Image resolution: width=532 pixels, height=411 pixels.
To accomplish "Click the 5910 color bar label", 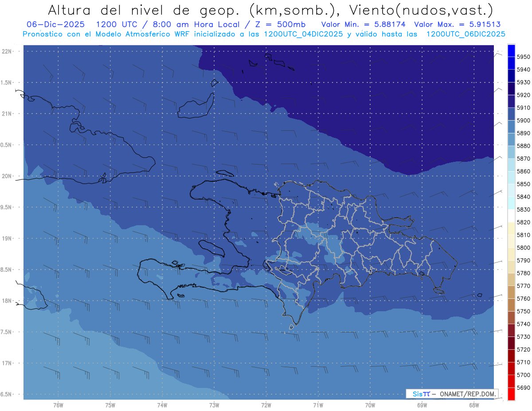I will (x=524, y=108).
